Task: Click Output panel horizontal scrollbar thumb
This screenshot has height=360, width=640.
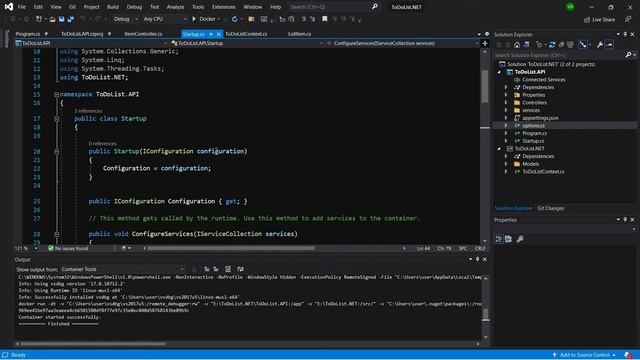Action: 93,344
